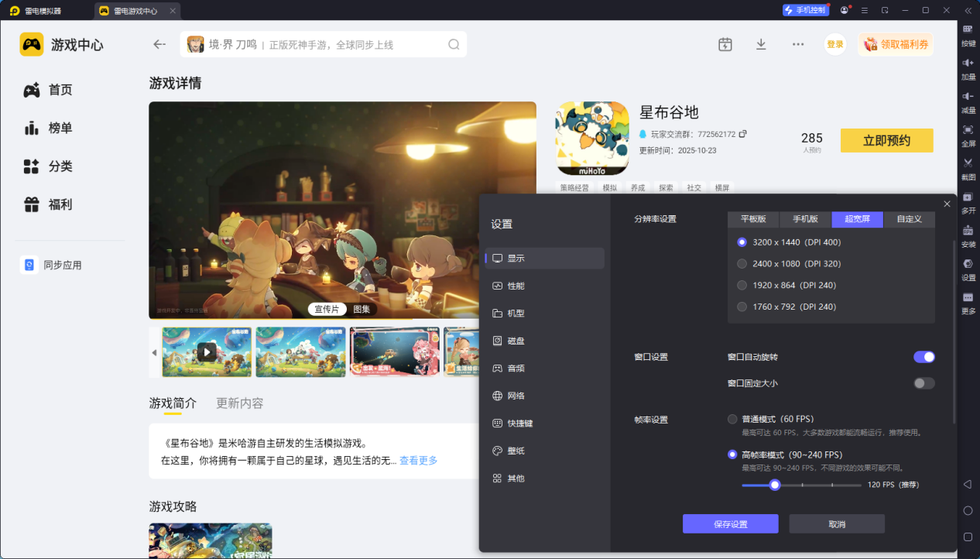Select normal mode 60 FPS option
The width and height of the screenshot is (980, 559).
pos(732,419)
